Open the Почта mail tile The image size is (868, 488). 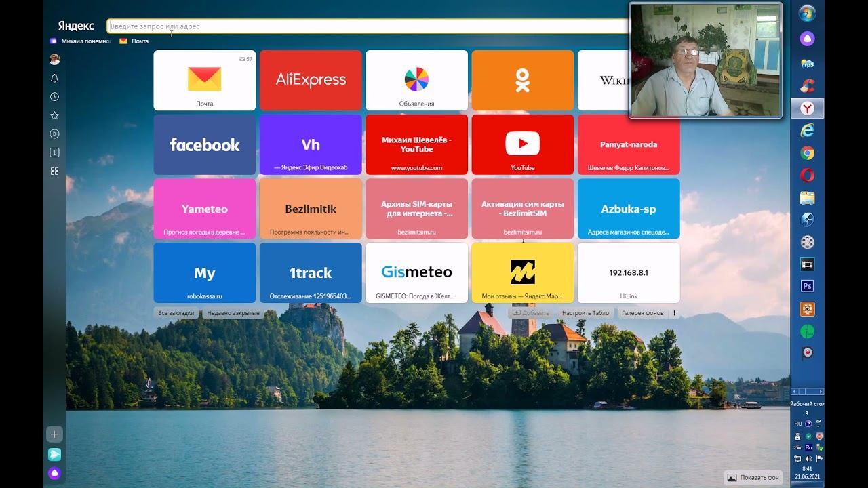click(x=205, y=81)
